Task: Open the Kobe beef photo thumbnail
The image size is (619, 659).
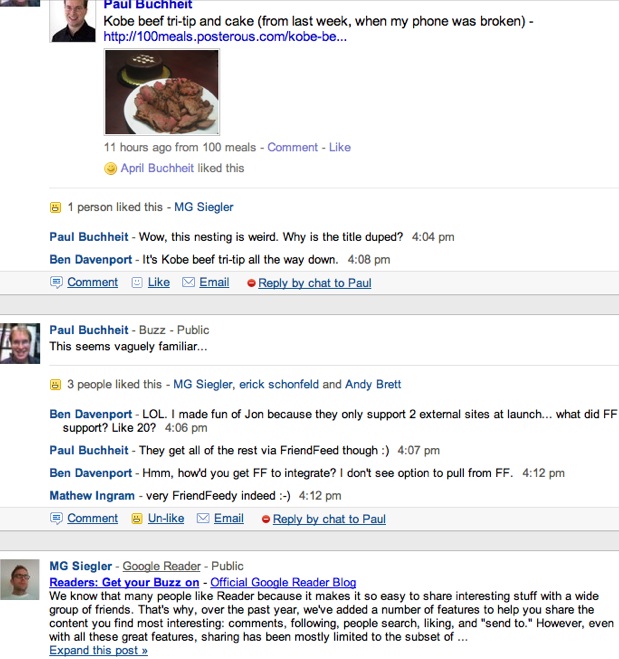Action: (161, 92)
